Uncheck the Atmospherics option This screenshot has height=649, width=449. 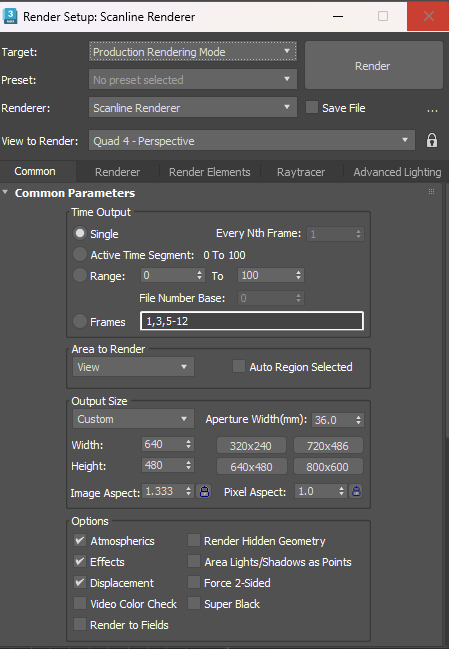pos(80,540)
